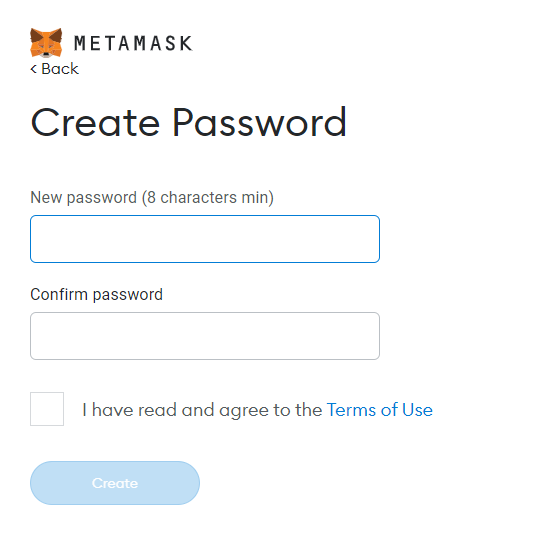Click the Confirm password field label
The width and height of the screenshot is (535, 540).
click(x=96, y=295)
